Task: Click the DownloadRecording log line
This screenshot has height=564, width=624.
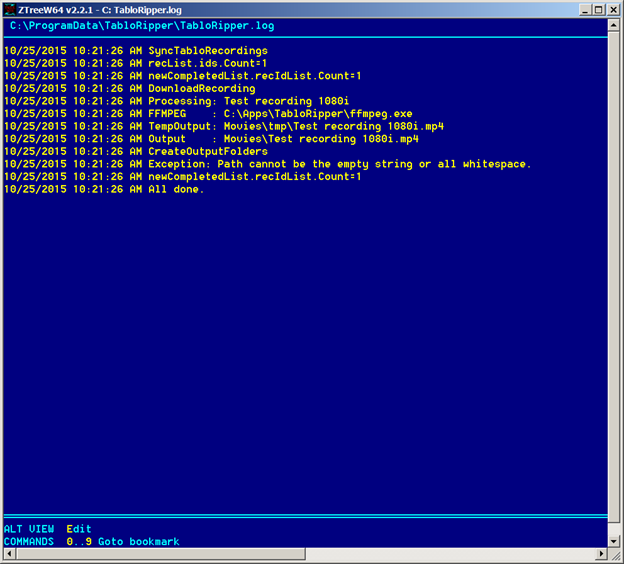Action: [x=130, y=88]
